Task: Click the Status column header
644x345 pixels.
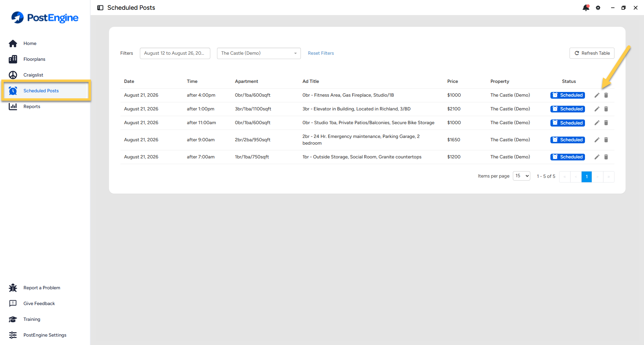Action: 569,81
